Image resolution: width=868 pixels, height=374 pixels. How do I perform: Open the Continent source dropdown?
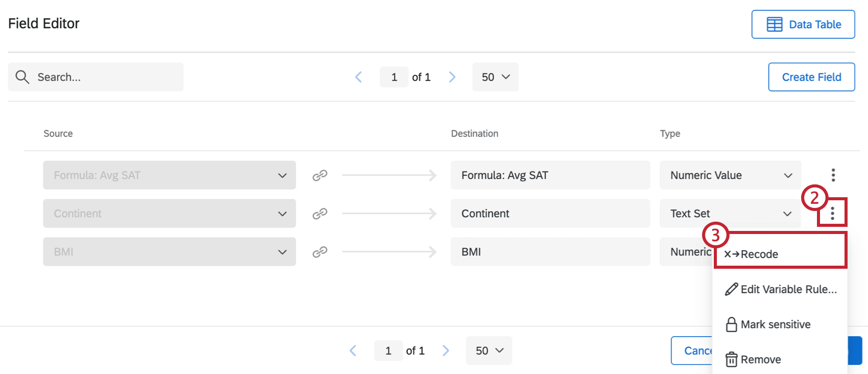pyautogui.click(x=282, y=214)
